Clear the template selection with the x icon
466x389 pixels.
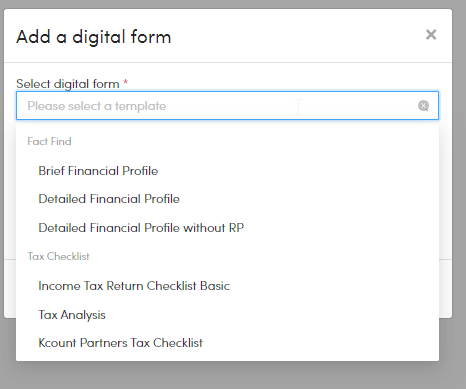(x=423, y=106)
